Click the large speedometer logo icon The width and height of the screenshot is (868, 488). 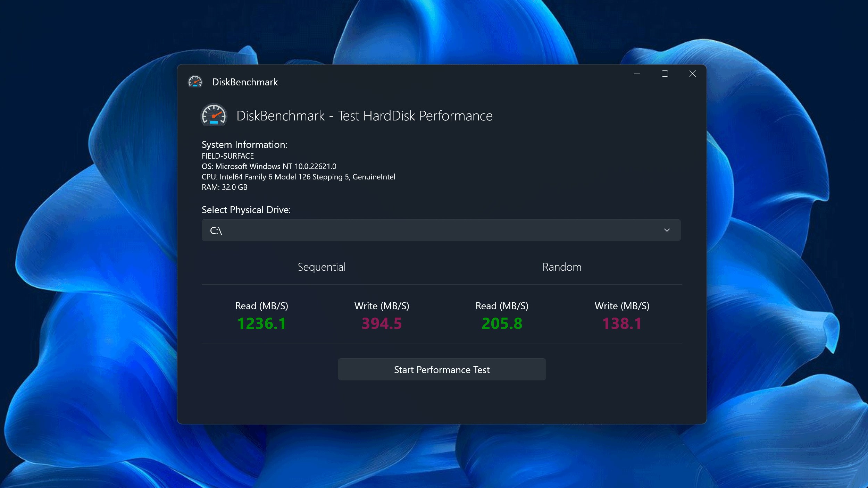[214, 115]
